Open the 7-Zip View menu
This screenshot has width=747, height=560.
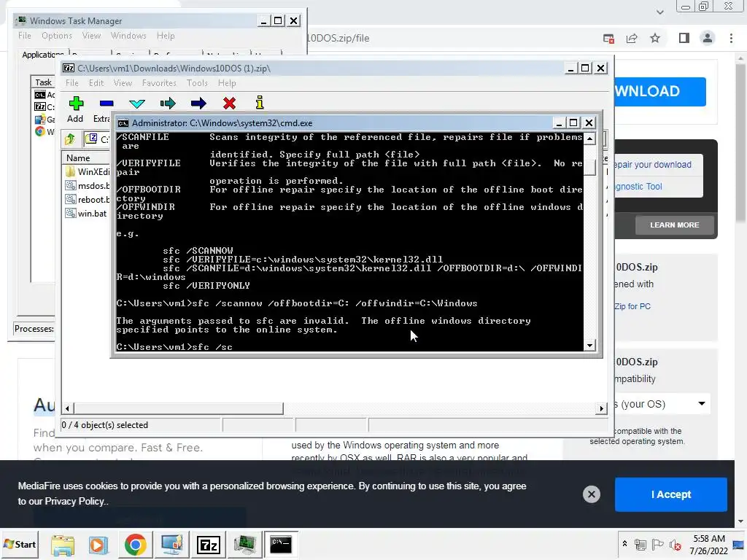(x=123, y=83)
